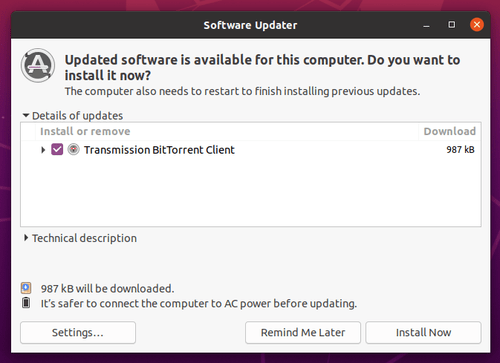This screenshot has height=363, width=500.
Task: Click the Transmission app icon in list
Action: coord(73,149)
